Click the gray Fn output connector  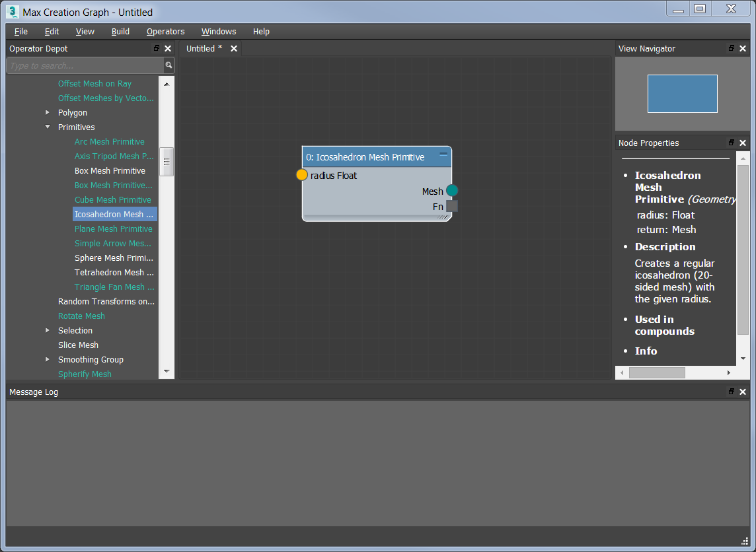(452, 206)
